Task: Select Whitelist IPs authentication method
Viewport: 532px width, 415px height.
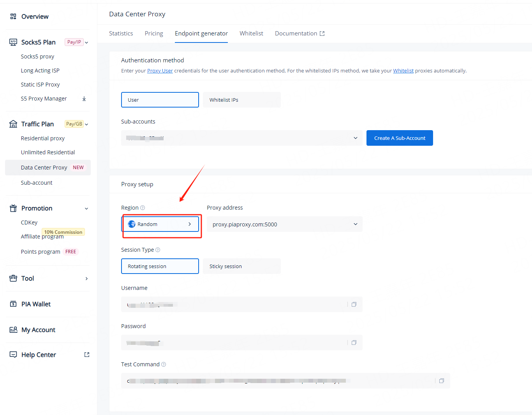Action: tap(241, 100)
